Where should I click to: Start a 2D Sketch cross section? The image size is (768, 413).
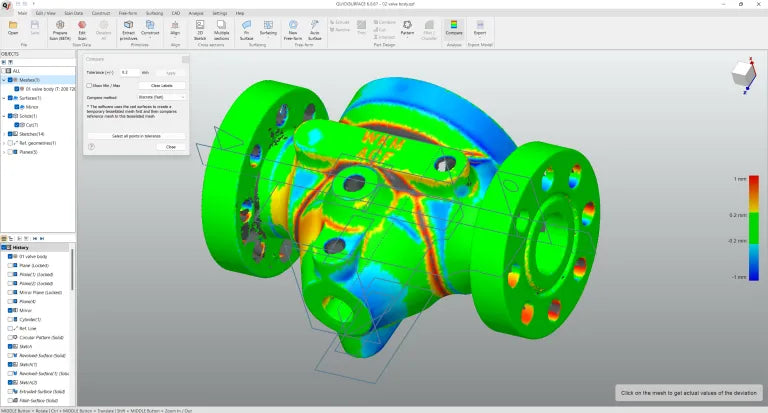point(200,29)
